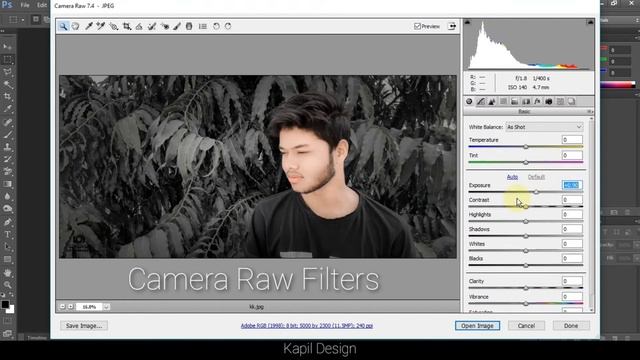Viewport: 640px width, 360px height.
Task: Click the Default tone link
Action: pos(536,177)
